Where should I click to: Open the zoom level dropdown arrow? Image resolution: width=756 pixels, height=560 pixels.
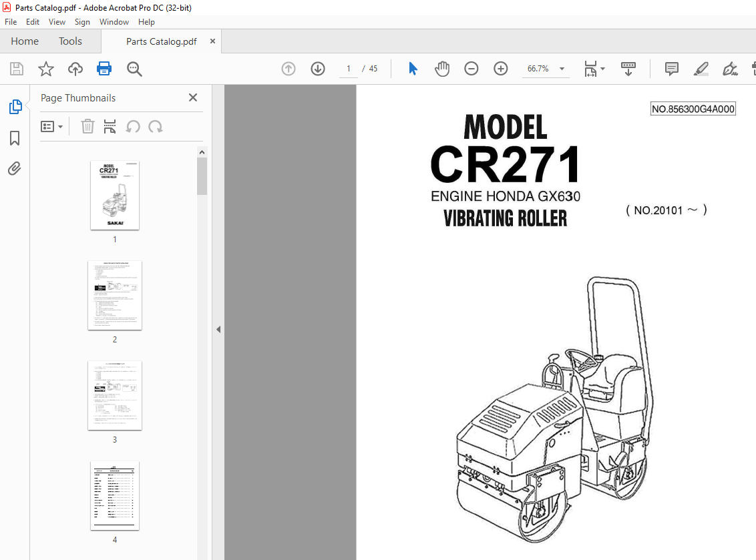(562, 69)
